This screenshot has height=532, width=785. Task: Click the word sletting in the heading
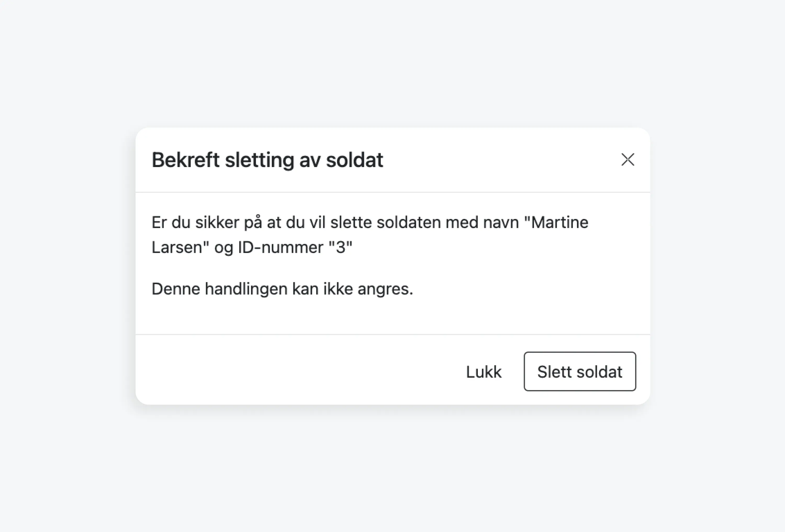pyautogui.click(x=259, y=160)
